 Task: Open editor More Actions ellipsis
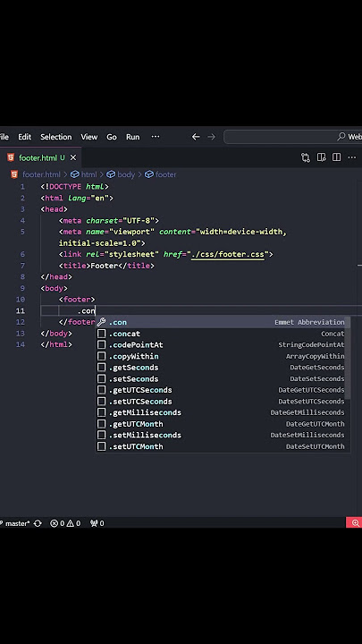coord(352,157)
